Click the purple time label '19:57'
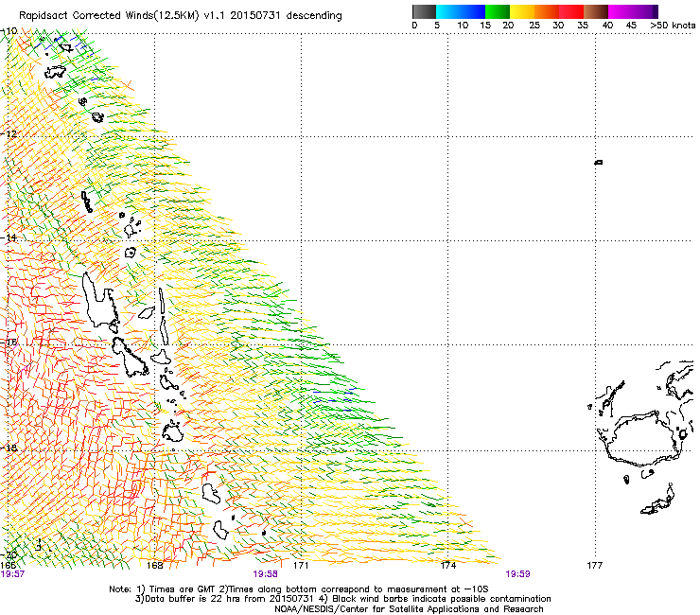 12,574
